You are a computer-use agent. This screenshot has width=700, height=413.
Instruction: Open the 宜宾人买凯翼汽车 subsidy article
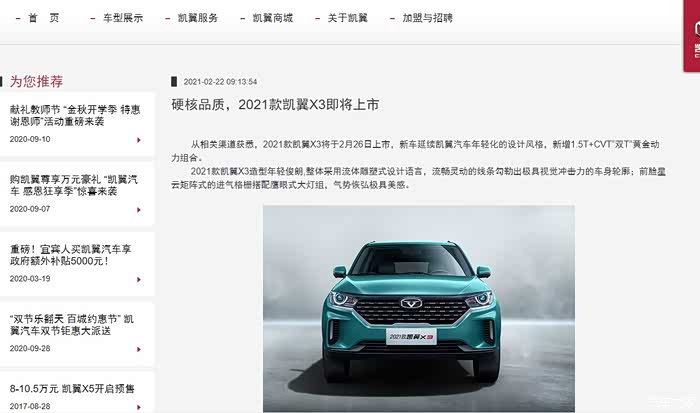(71, 255)
